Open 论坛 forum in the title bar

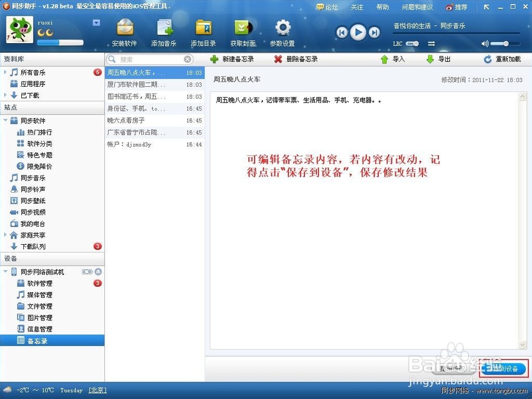(x=327, y=7)
